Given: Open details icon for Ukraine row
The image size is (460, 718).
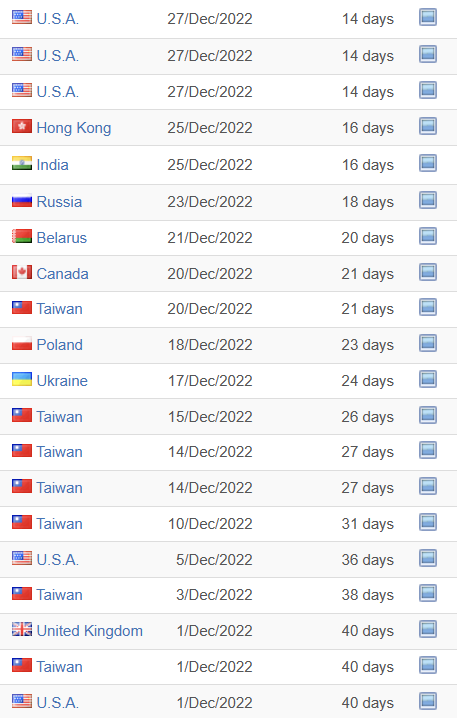Looking at the screenshot, I should tap(430, 380).
